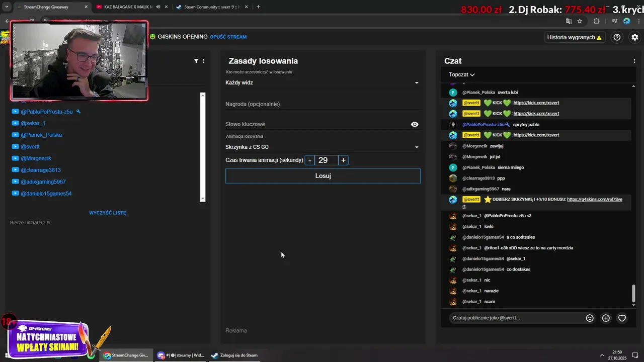The width and height of the screenshot is (644, 362).
Task: Open the last kick.com/xsvert link in chat
Action: pos(536,135)
